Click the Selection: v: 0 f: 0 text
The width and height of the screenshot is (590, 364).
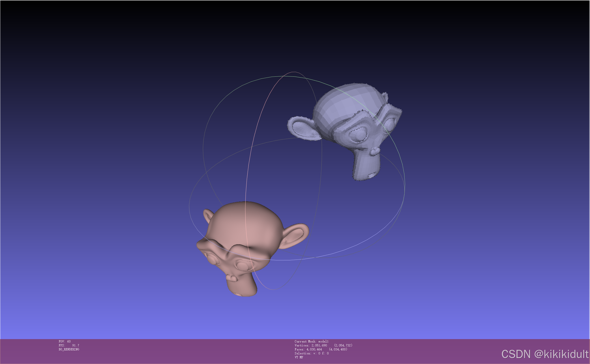click(311, 353)
